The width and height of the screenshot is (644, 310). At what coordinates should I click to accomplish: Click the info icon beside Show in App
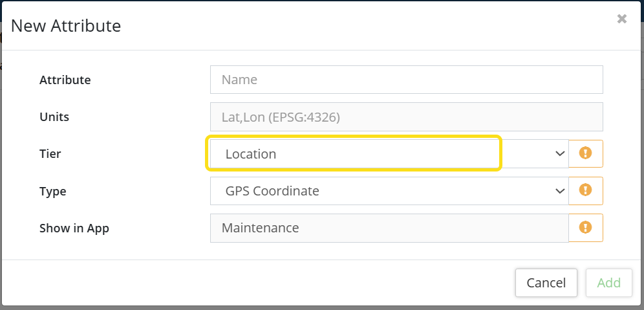click(x=585, y=227)
